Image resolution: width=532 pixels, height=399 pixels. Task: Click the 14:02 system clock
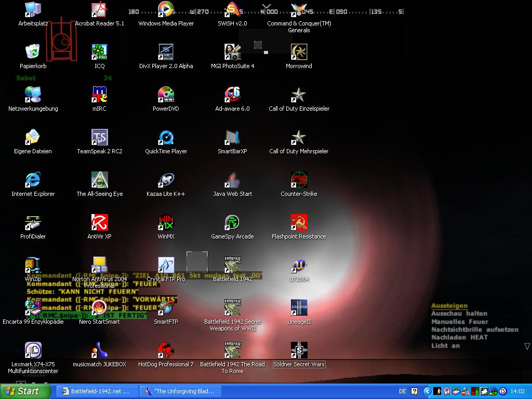517,391
